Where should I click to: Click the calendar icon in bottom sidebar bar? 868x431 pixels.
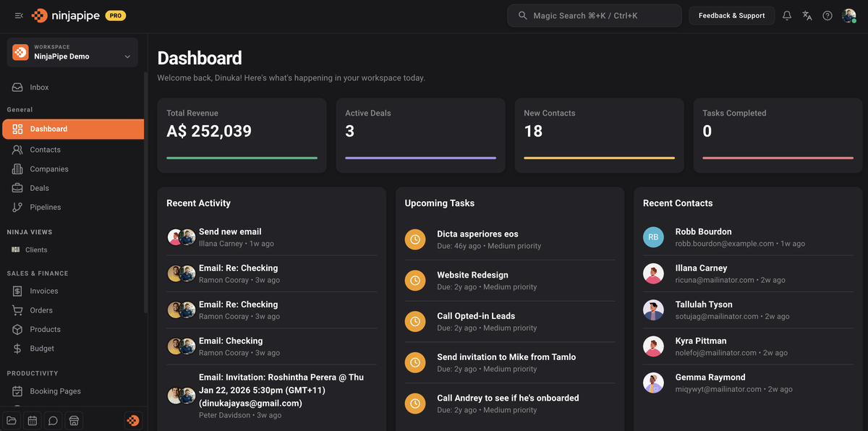pos(32,420)
